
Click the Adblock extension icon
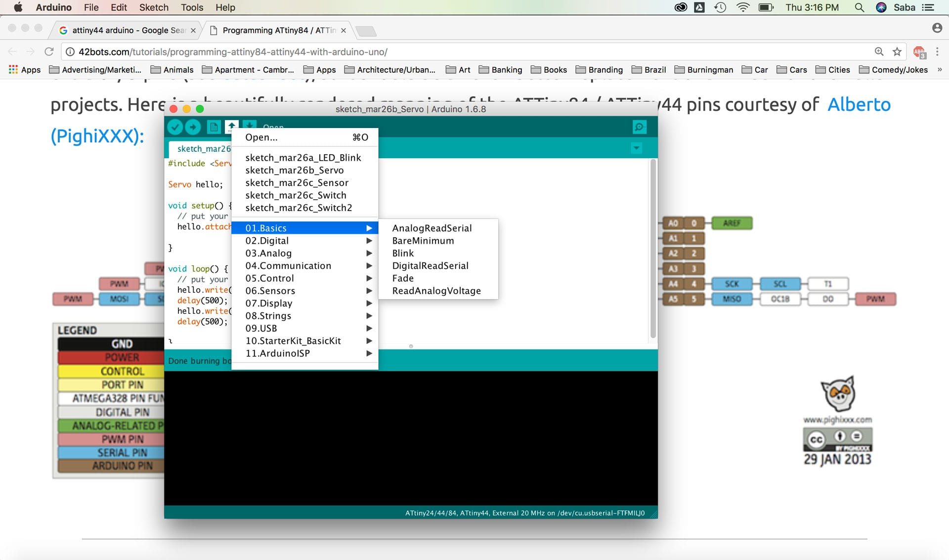919,52
